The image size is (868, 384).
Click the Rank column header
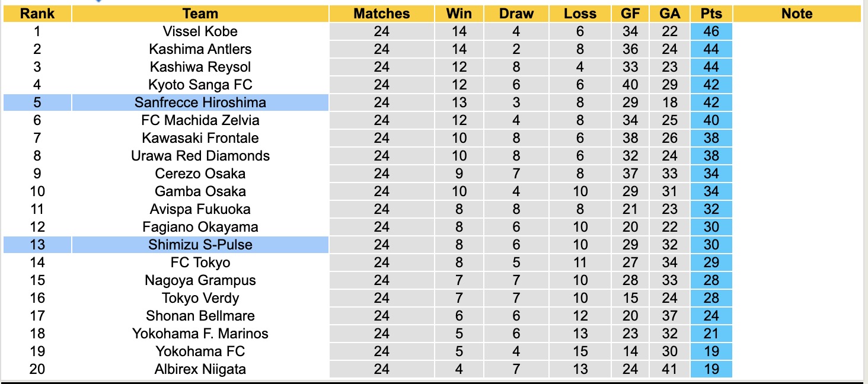37,14
